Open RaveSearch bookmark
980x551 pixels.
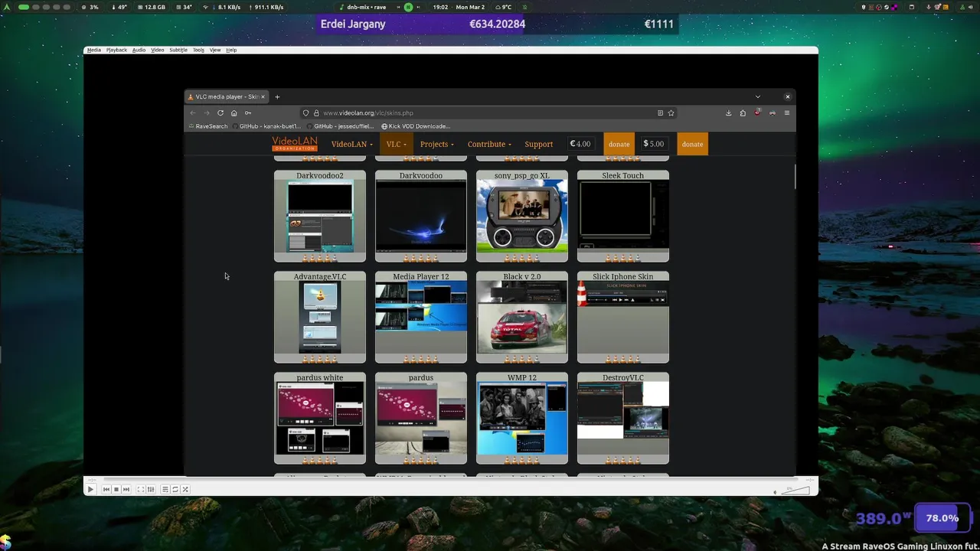tap(208, 126)
